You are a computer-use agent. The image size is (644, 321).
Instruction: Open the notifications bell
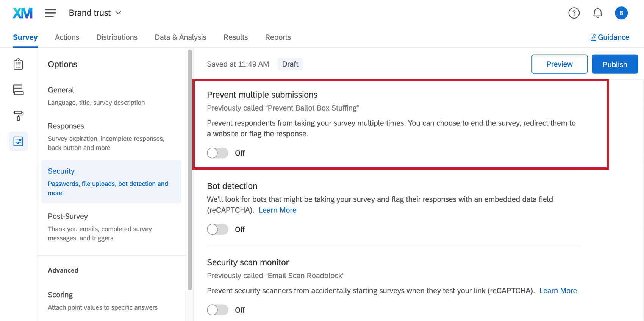[x=597, y=13]
